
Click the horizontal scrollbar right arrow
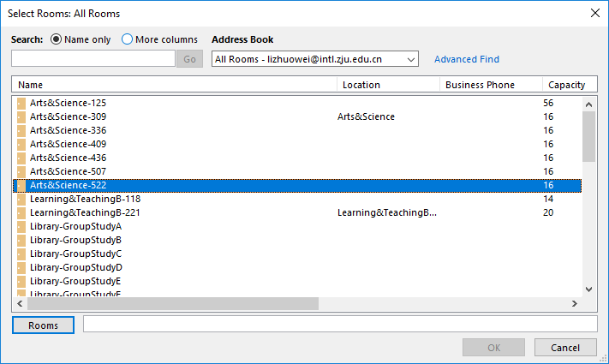click(575, 304)
